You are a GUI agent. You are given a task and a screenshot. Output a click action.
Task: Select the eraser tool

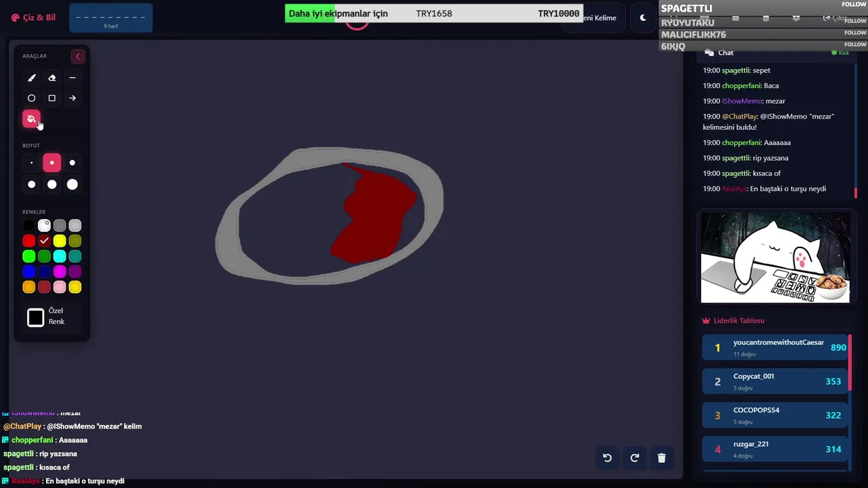[52, 78]
